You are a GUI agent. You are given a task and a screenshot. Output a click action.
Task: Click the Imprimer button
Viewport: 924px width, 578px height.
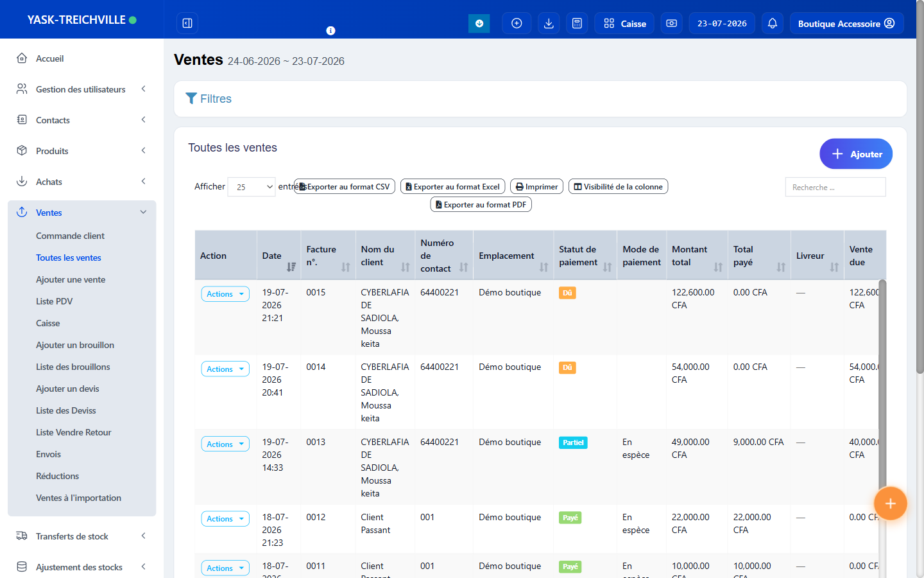tap(537, 187)
